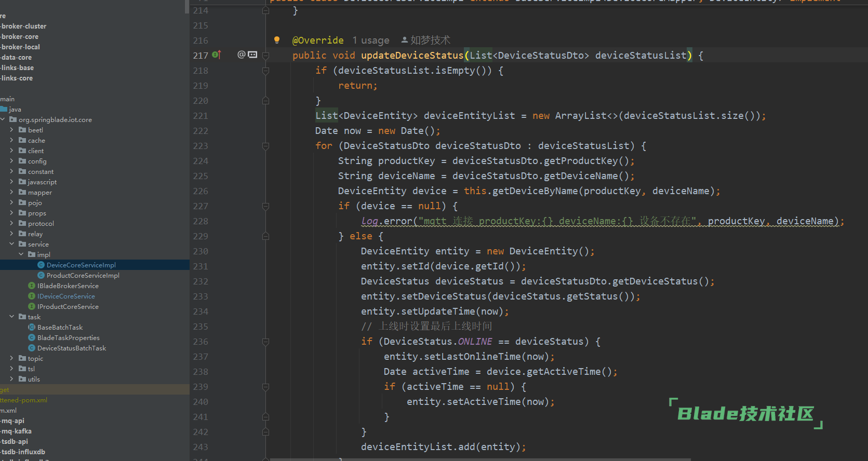Click the IBladeBrokerService interface icon
The height and width of the screenshot is (461, 868).
point(32,286)
